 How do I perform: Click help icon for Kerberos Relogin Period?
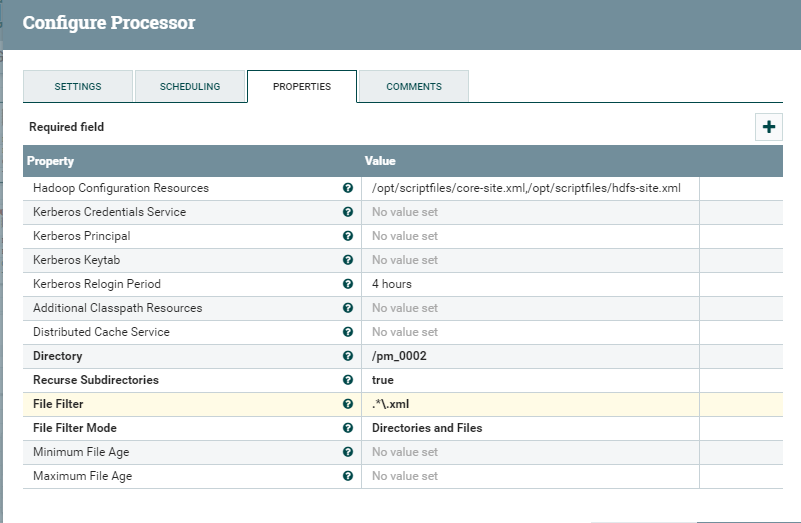348,284
